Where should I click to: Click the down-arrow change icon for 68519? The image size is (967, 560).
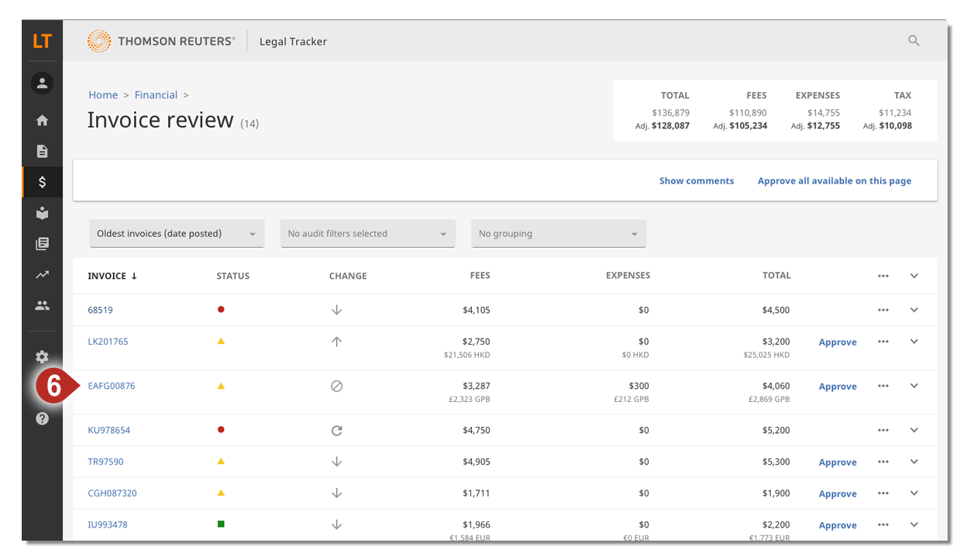[336, 310]
